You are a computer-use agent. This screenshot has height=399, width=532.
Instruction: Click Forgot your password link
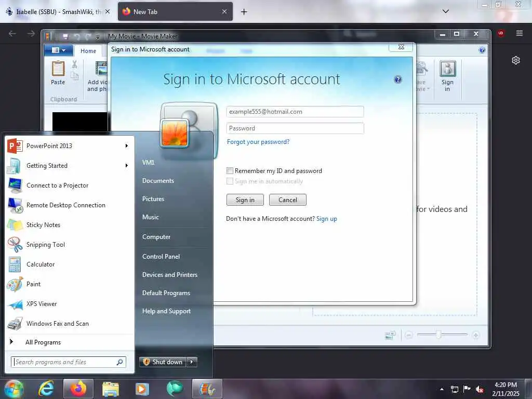click(x=258, y=142)
